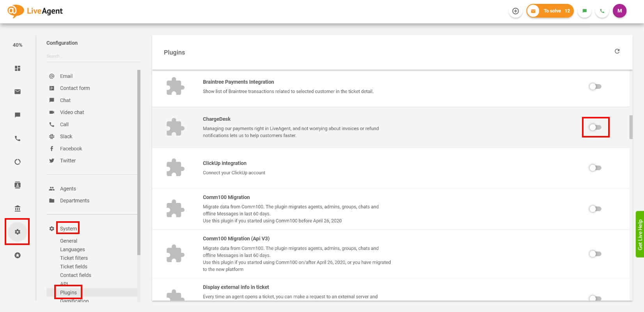Viewport: 644px width, 312px height.
Task: Click the plus create button in header
Action: click(516, 11)
